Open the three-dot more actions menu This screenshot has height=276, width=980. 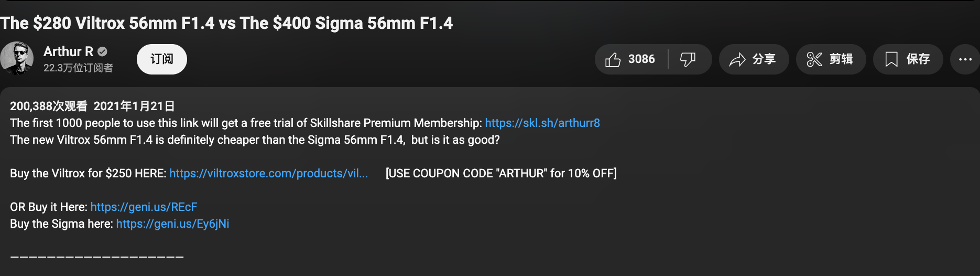pos(965,59)
